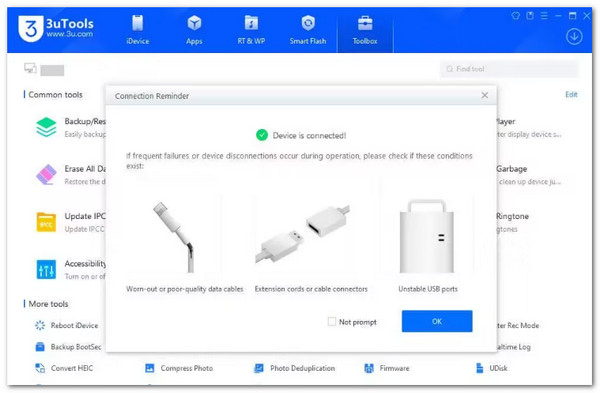The image size is (600, 393).
Task: Click 'Unstable USB ports' caption
Action: (428, 289)
